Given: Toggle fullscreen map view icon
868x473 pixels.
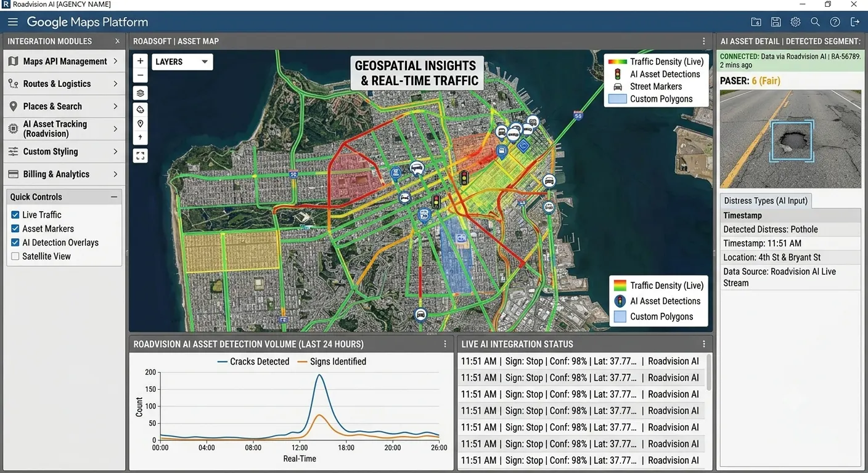Looking at the screenshot, I should coord(141,156).
